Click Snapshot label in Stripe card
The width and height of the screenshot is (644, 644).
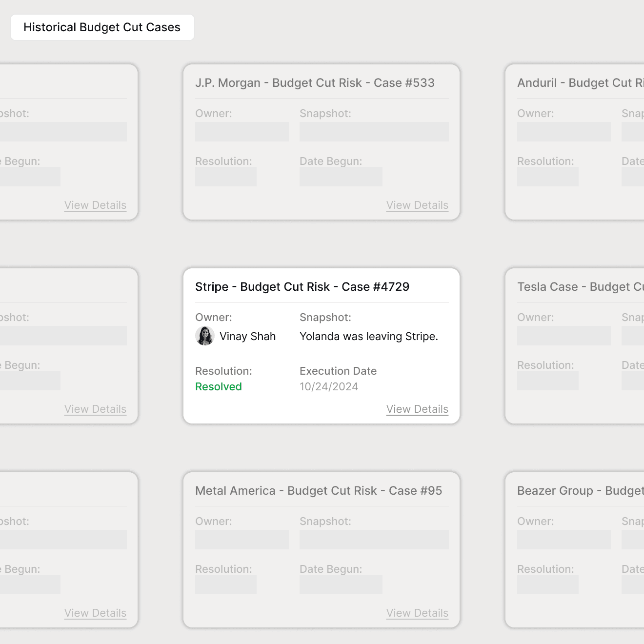click(325, 317)
